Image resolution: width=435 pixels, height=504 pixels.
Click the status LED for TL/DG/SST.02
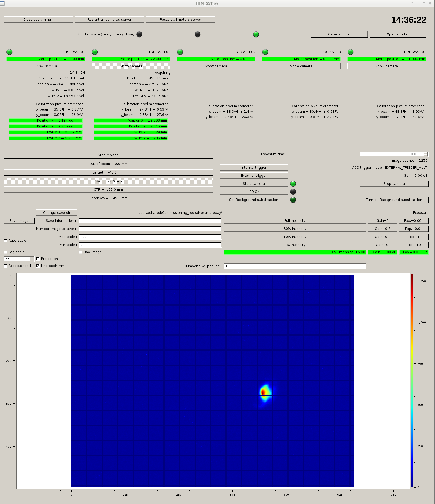pos(180,52)
